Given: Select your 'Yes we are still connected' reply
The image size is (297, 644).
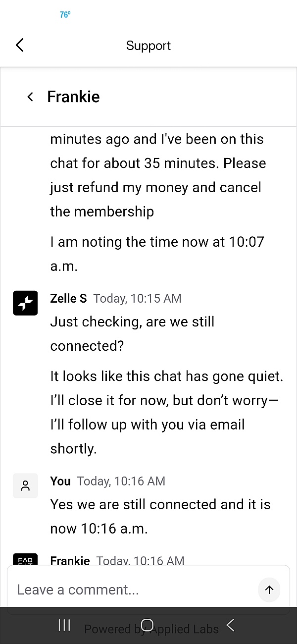Looking at the screenshot, I should point(160,516).
